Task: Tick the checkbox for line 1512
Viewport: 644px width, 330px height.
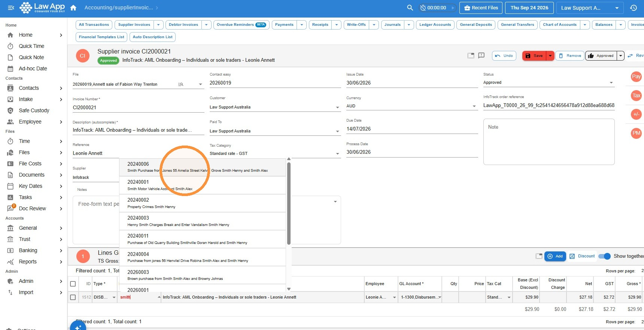Action: point(73,297)
